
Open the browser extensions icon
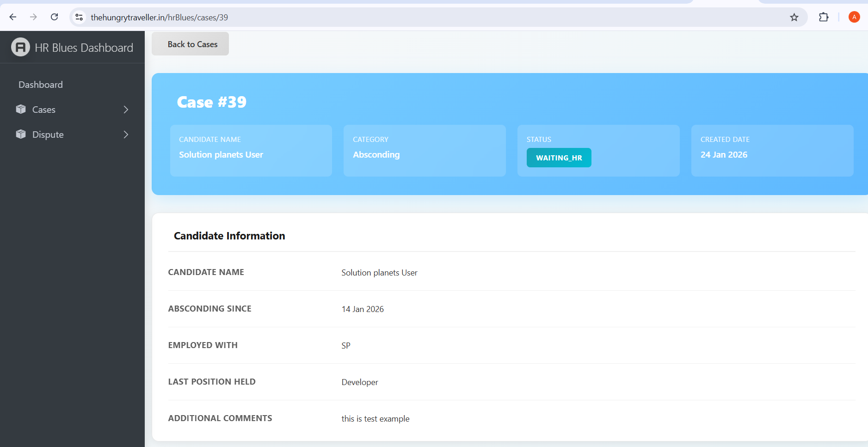pos(824,17)
